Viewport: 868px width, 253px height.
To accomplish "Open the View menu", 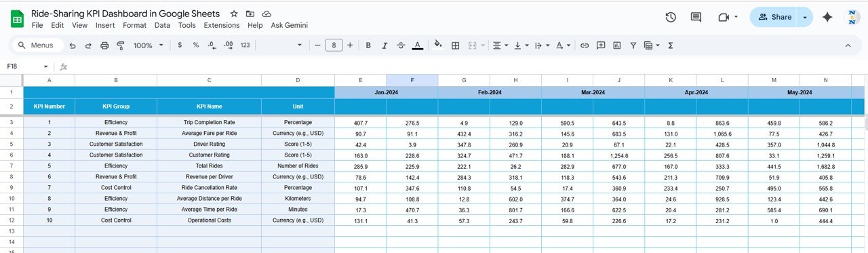I will (79, 25).
